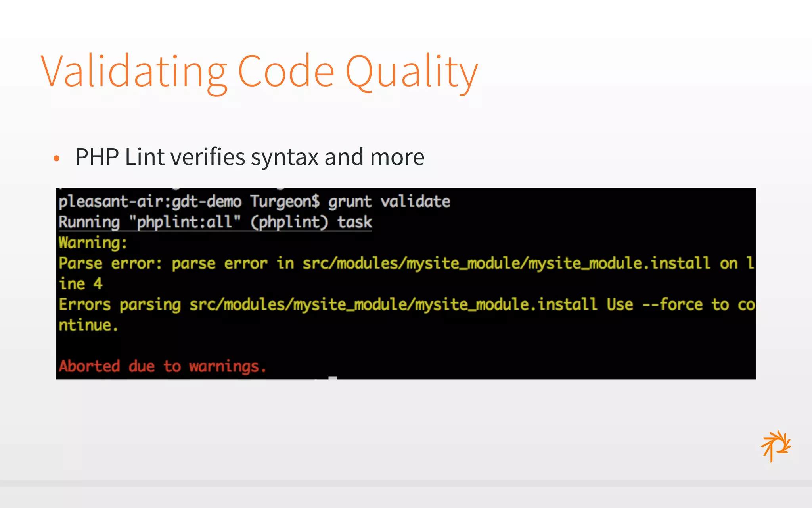Viewport: 812px width, 508px height.
Task: Click the 'Parse error: parse error in' line
Action: (x=406, y=264)
